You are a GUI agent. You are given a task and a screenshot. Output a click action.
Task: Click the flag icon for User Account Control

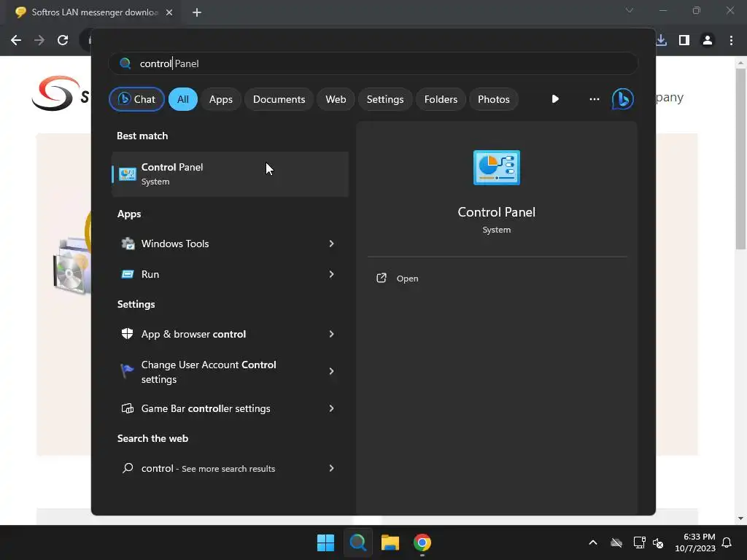[127, 371]
